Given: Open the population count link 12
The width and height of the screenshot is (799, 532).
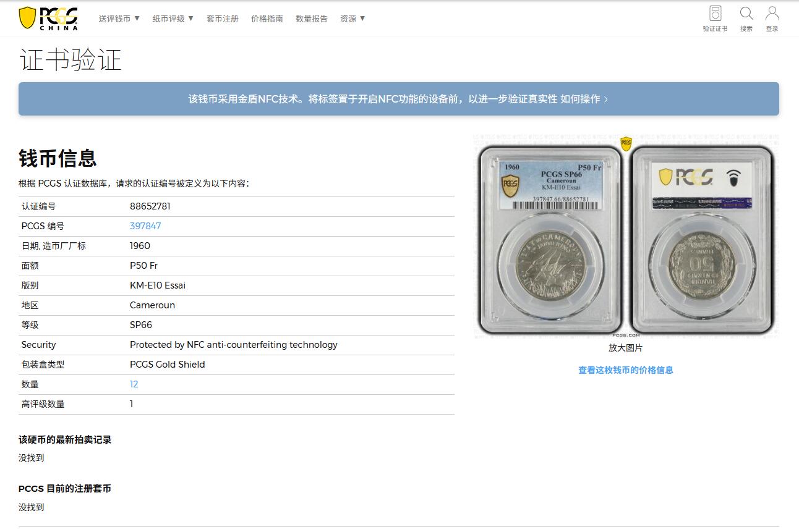Looking at the screenshot, I should [134, 384].
